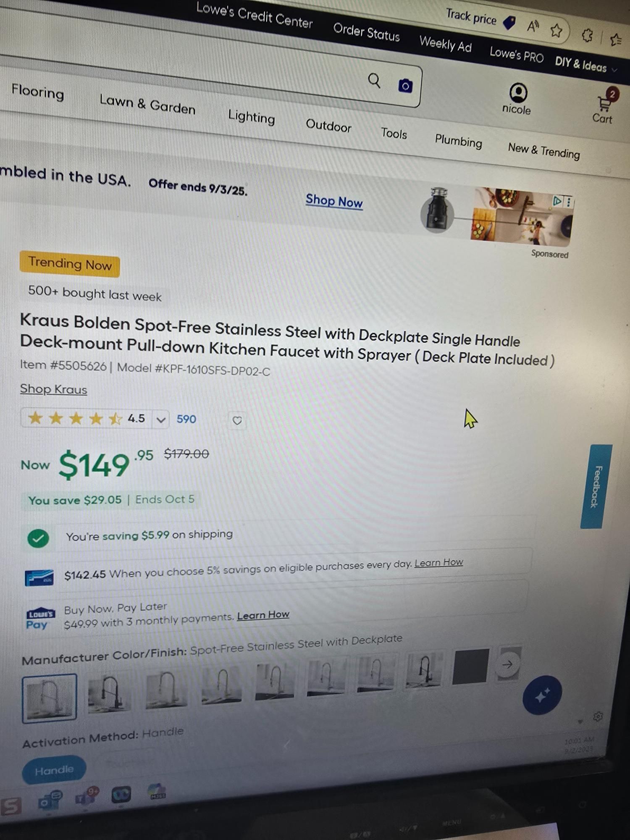Click the search magnifier icon
Image resolution: width=630 pixels, height=840 pixels.
[374, 80]
